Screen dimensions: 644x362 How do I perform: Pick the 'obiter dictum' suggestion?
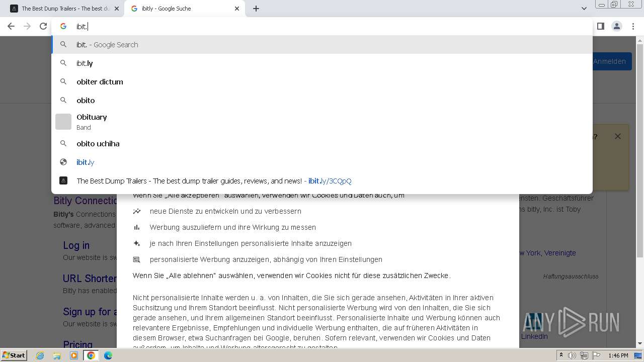(322, 82)
